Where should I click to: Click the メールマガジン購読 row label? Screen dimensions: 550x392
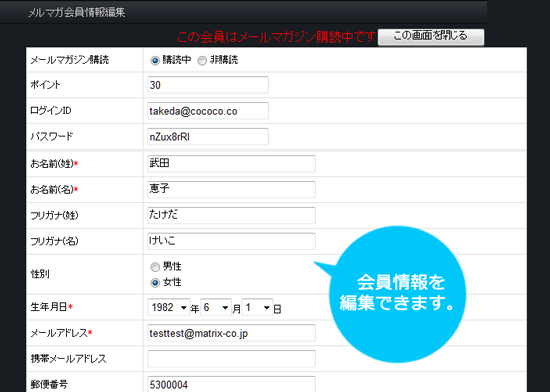tap(69, 60)
